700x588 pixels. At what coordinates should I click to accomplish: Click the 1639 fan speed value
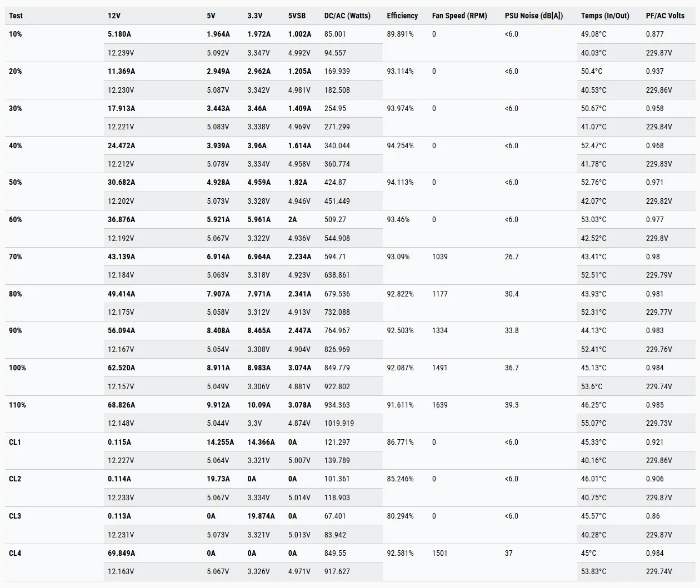(439, 405)
